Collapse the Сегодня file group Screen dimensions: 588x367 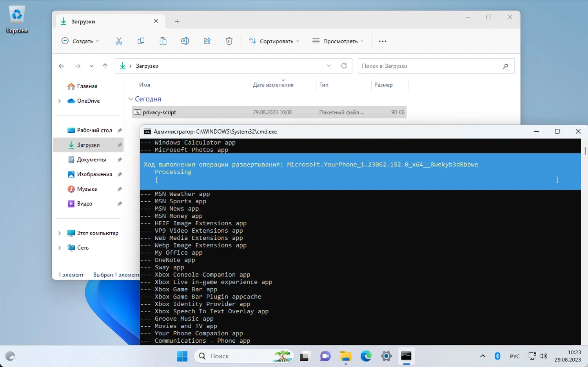click(131, 99)
